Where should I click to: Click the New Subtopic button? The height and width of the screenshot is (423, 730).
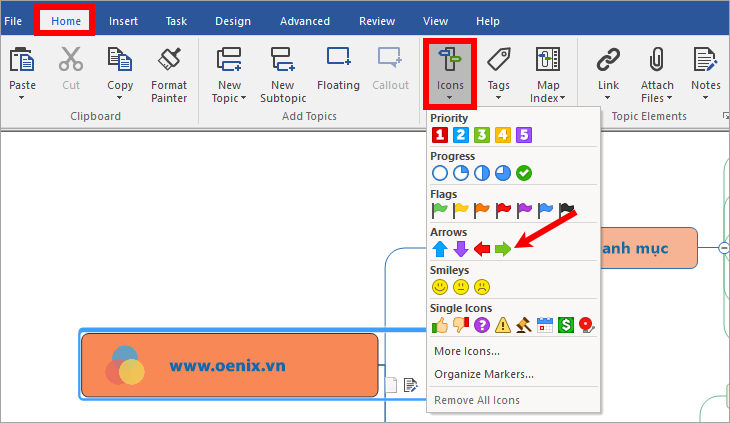tap(283, 74)
